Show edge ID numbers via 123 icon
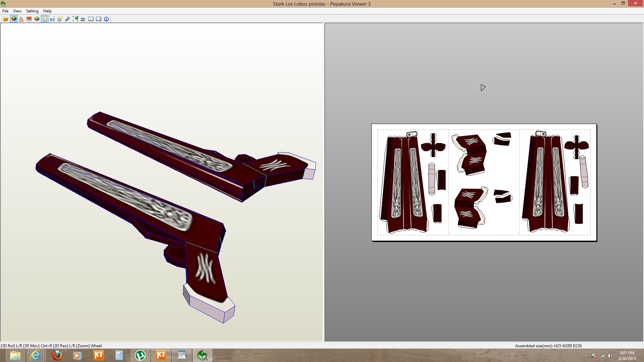 coord(29,19)
